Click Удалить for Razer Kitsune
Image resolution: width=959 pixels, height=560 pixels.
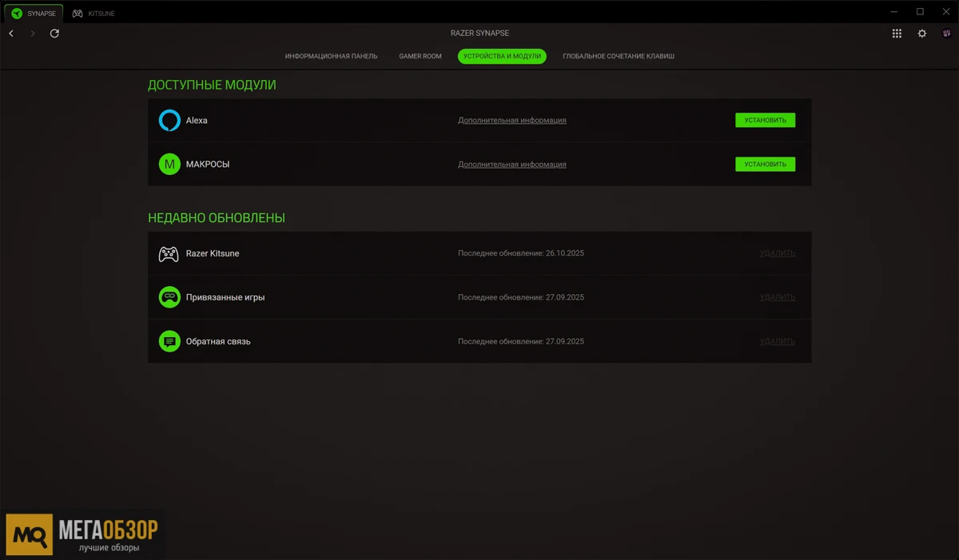click(777, 253)
